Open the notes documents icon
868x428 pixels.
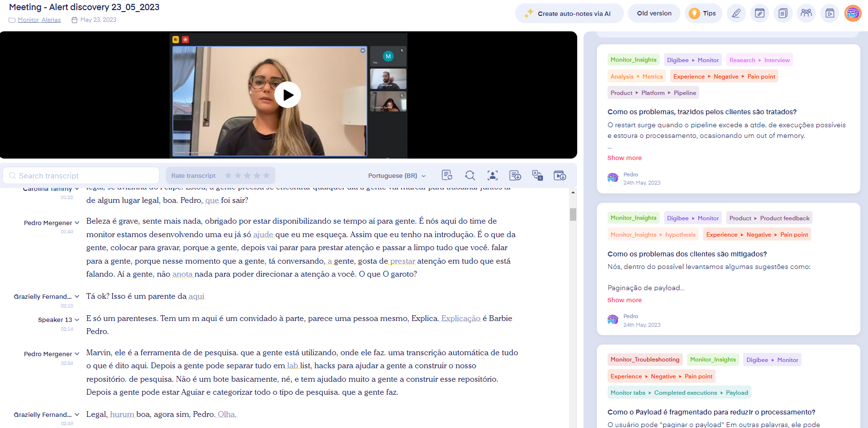[x=783, y=13]
